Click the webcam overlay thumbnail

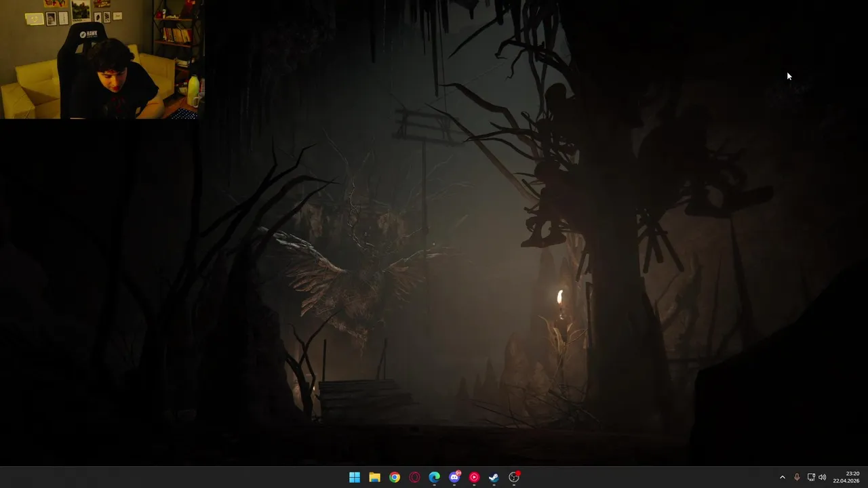(102, 60)
